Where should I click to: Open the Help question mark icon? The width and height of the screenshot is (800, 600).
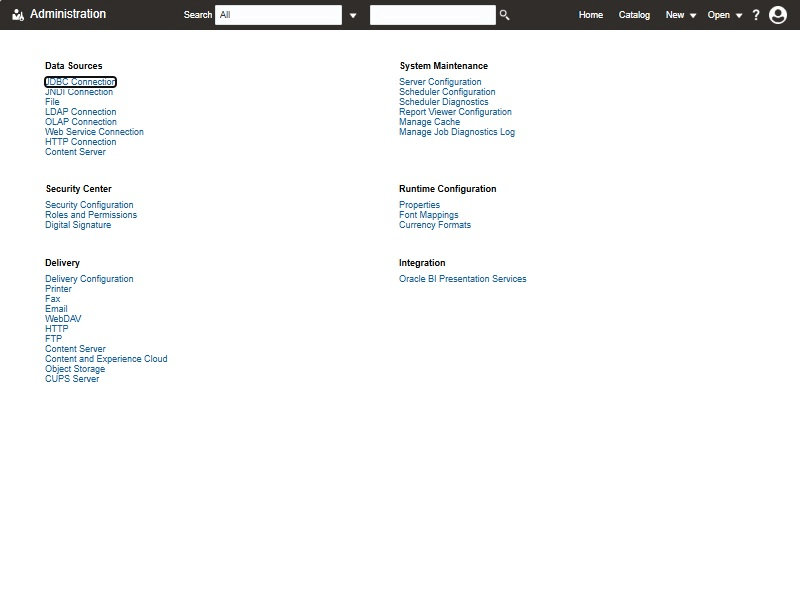click(756, 15)
